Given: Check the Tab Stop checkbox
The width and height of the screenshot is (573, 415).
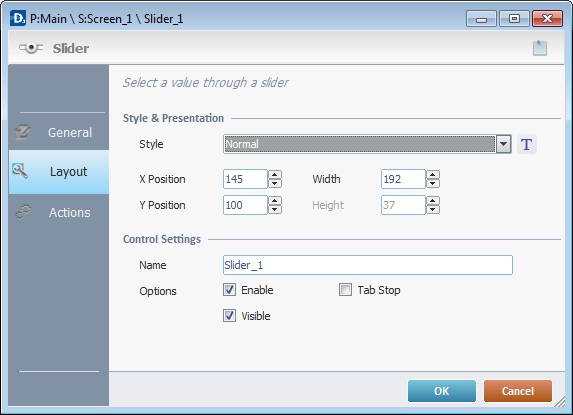Looking at the screenshot, I should 345,290.
